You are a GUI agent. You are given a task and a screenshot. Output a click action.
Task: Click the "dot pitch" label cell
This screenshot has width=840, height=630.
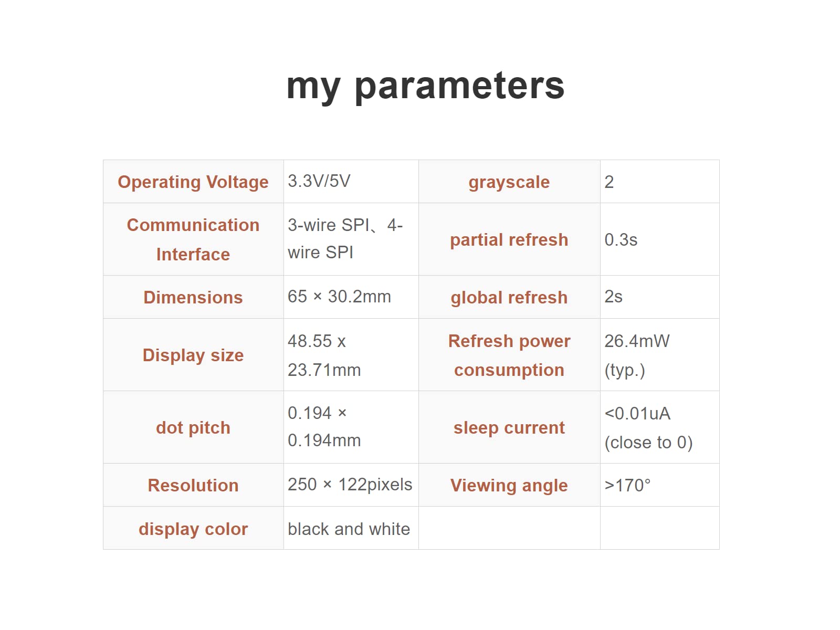tap(193, 428)
